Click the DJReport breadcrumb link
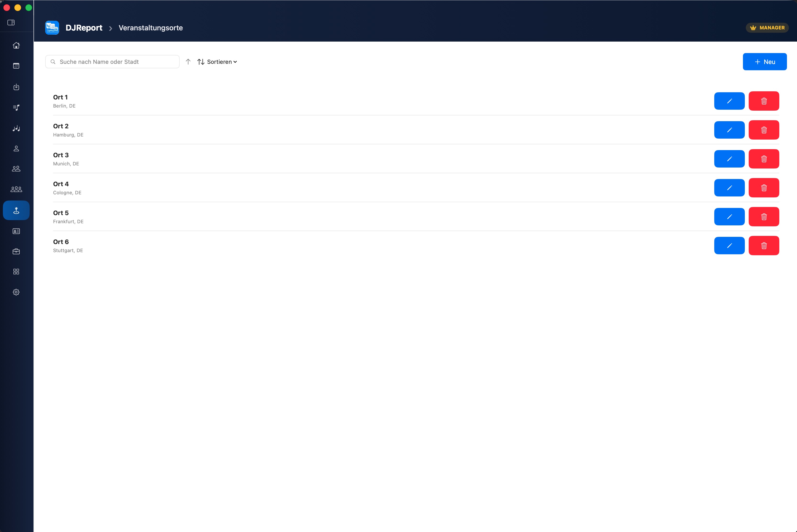 pyautogui.click(x=83, y=28)
